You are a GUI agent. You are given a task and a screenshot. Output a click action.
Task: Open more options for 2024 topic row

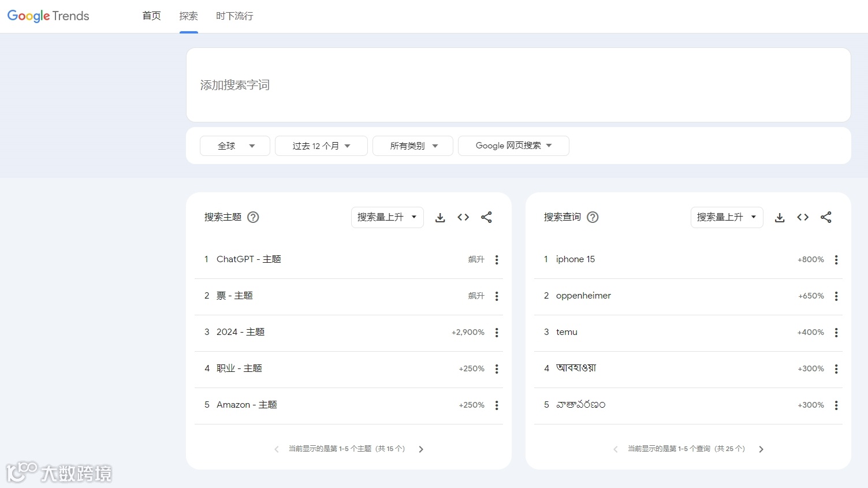497,333
